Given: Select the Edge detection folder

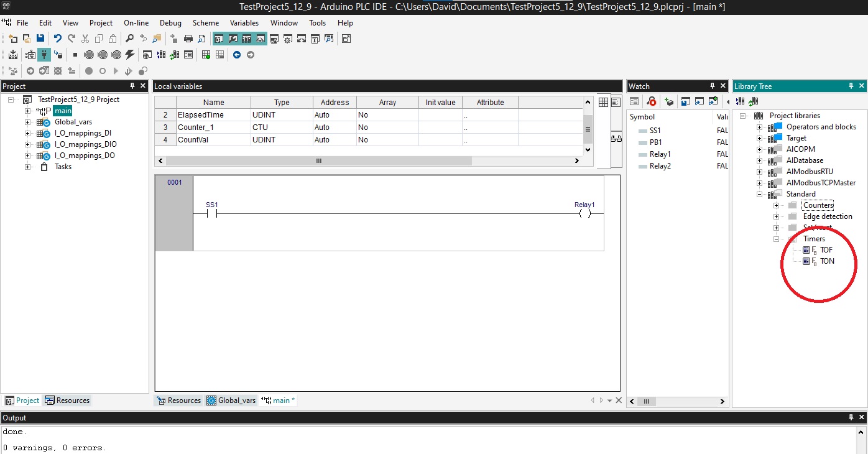Looking at the screenshot, I should pos(828,216).
